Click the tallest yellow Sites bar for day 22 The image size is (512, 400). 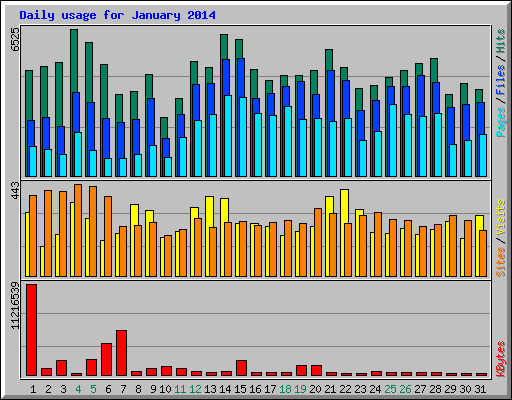(x=344, y=206)
